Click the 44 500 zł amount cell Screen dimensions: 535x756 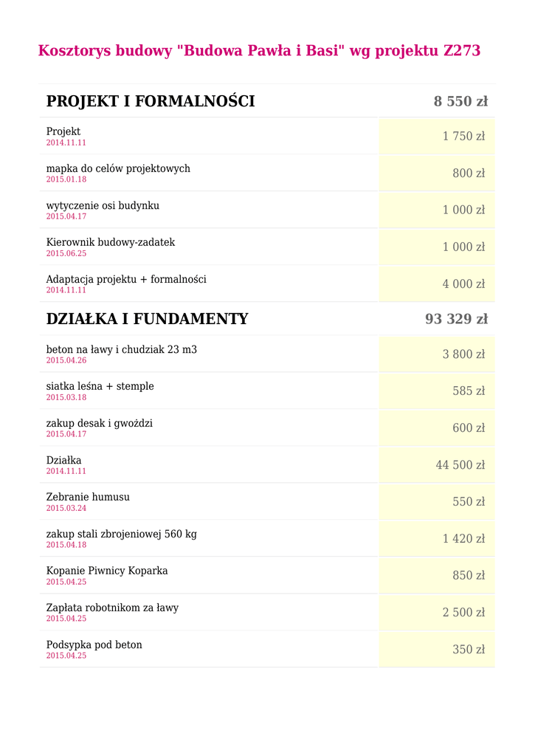[460, 465]
